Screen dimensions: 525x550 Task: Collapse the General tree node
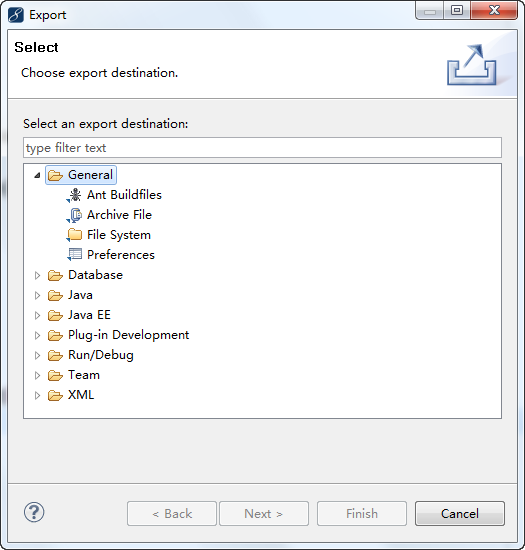click(37, 175)
